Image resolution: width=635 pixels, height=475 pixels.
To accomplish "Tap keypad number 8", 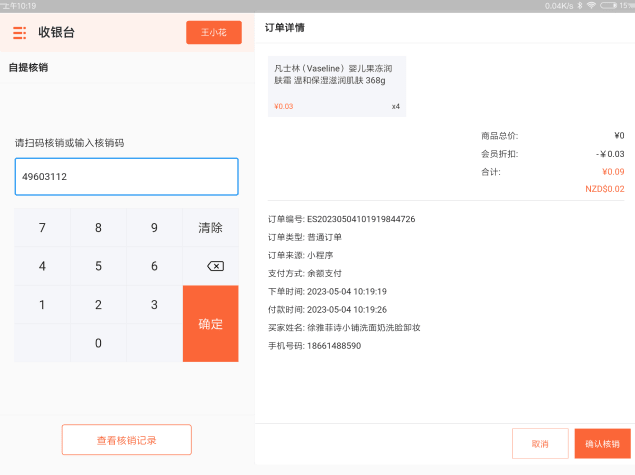I will coord(98,228).
